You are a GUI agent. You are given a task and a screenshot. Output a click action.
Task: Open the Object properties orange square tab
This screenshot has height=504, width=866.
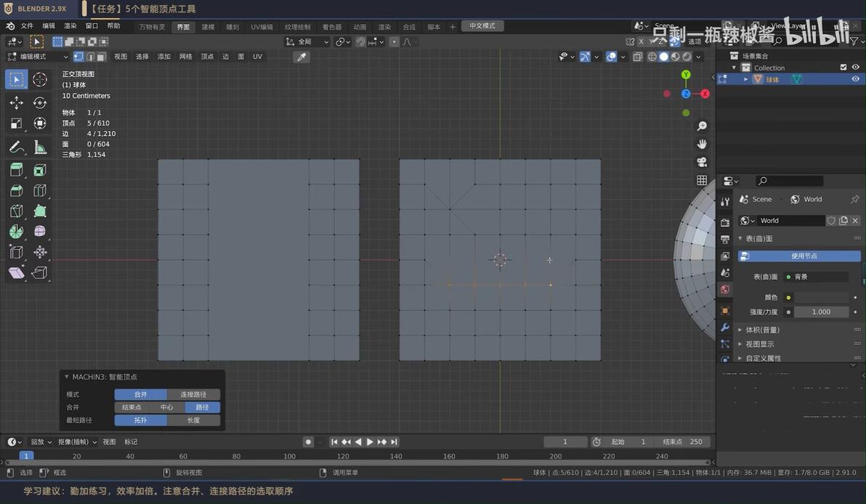click(x=725, y=311)
